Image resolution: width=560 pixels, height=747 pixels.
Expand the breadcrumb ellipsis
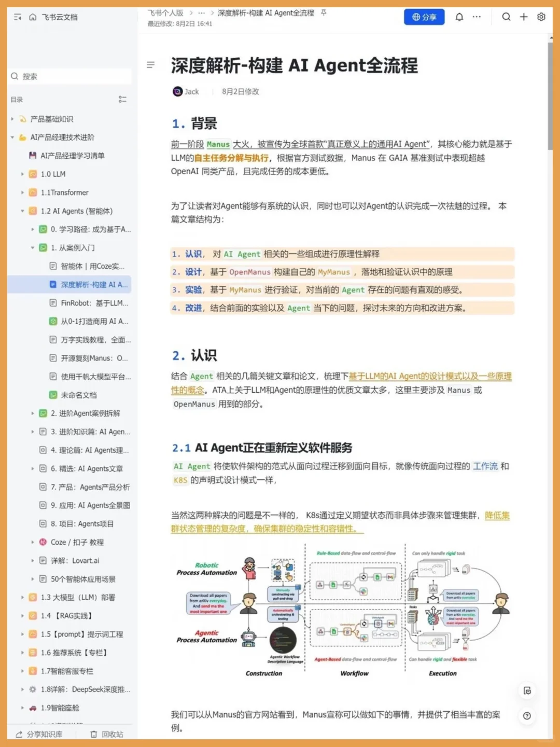pos(202,13)
